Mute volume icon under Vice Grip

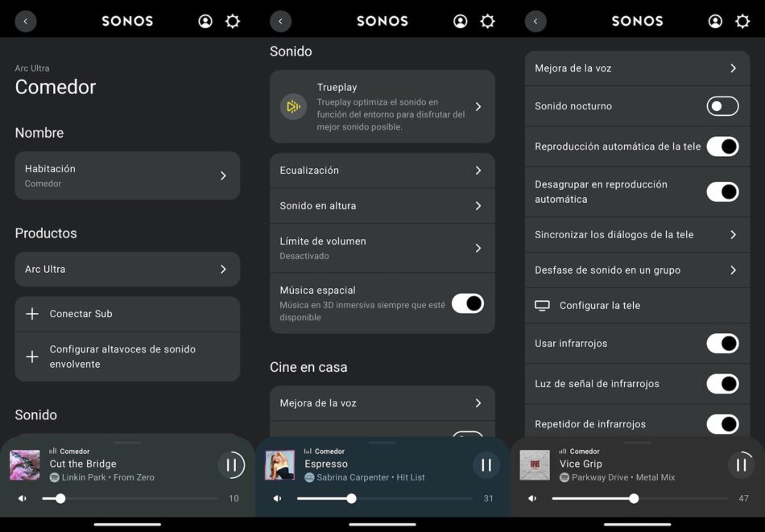pos(532,498)
